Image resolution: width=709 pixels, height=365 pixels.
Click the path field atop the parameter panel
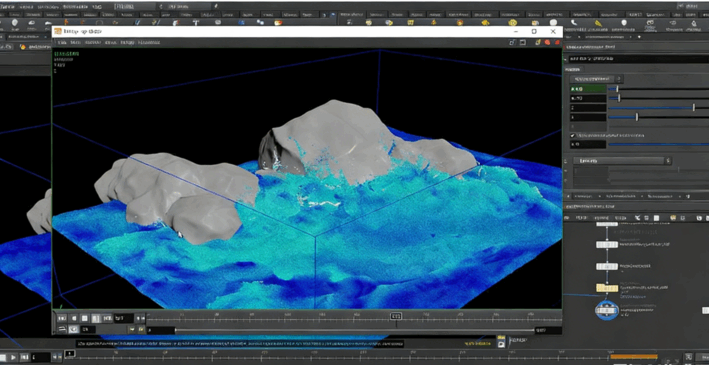[638, 59]
